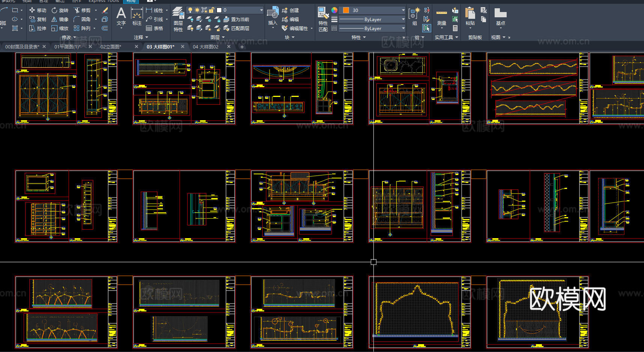Switch to 01平面图(1) drawing tab
Viewport: 644px width, 352px height.
(x=68, y=47)
